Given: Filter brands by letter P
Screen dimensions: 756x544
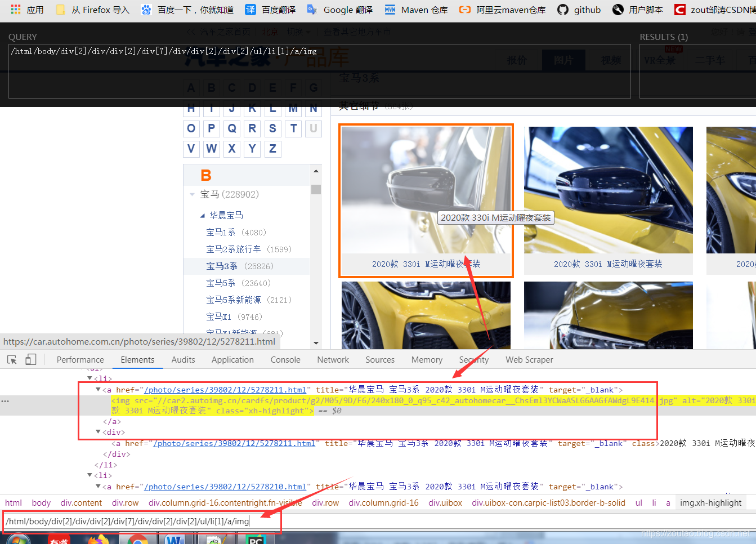Looking at the screenshot, I should click(211, 128).
